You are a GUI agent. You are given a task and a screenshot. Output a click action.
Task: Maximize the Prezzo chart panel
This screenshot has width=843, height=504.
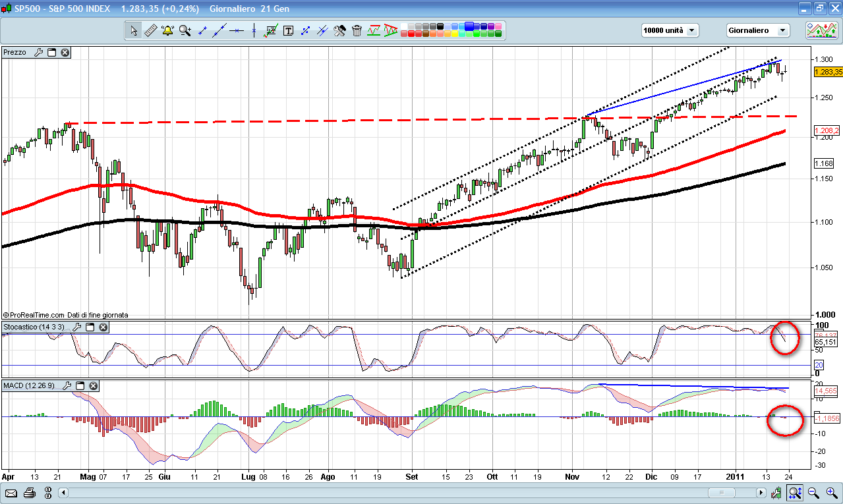click(x=52, y=52)
